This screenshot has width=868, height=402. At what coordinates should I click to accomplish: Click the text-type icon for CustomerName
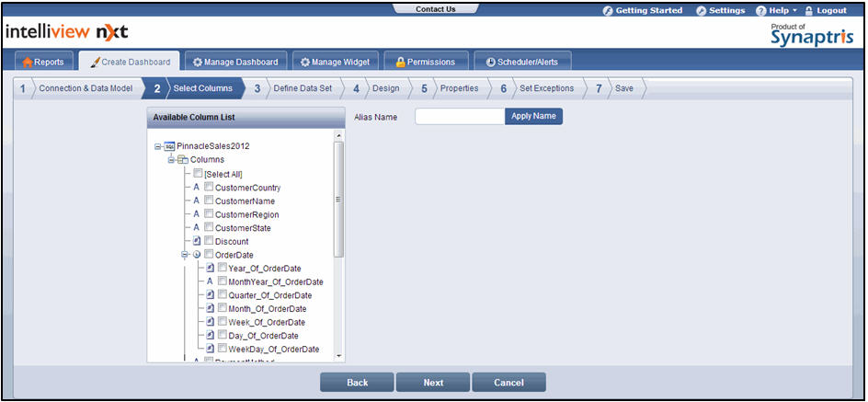point(196,201)
